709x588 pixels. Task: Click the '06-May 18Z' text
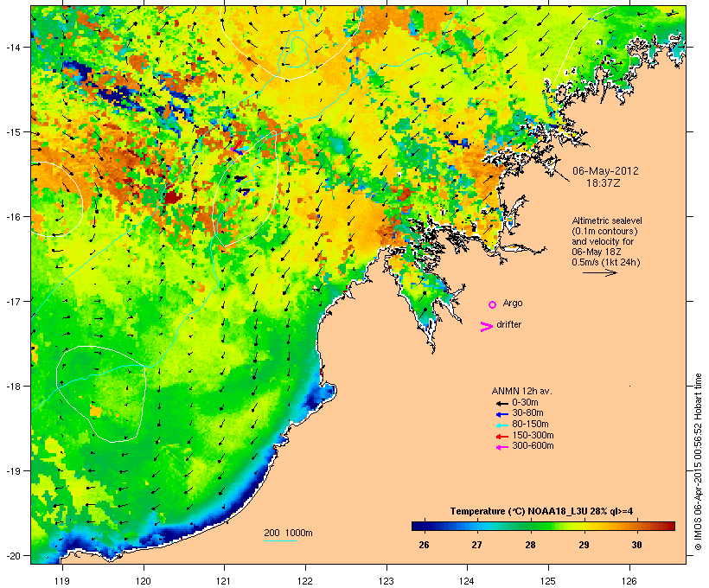tap(597, 252)
